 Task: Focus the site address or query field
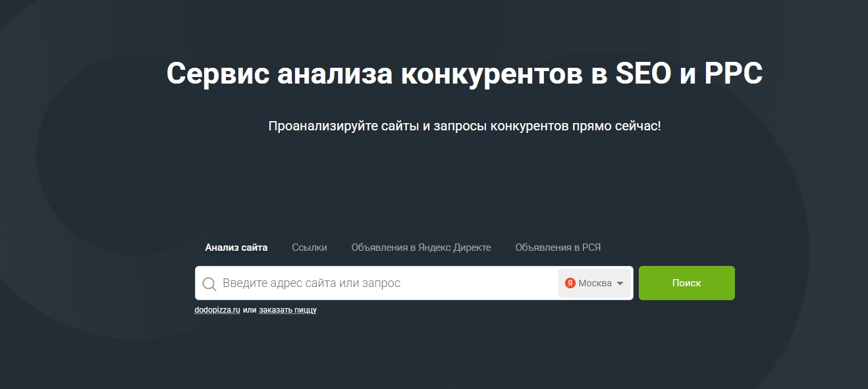point(382,283)
